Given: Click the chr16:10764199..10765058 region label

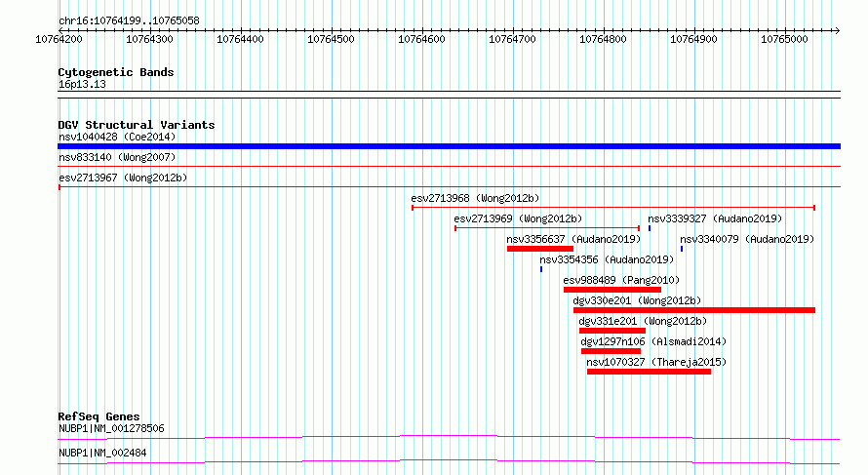Looking at the screenshot, I should pyautogui.click(x=129, y=21).
